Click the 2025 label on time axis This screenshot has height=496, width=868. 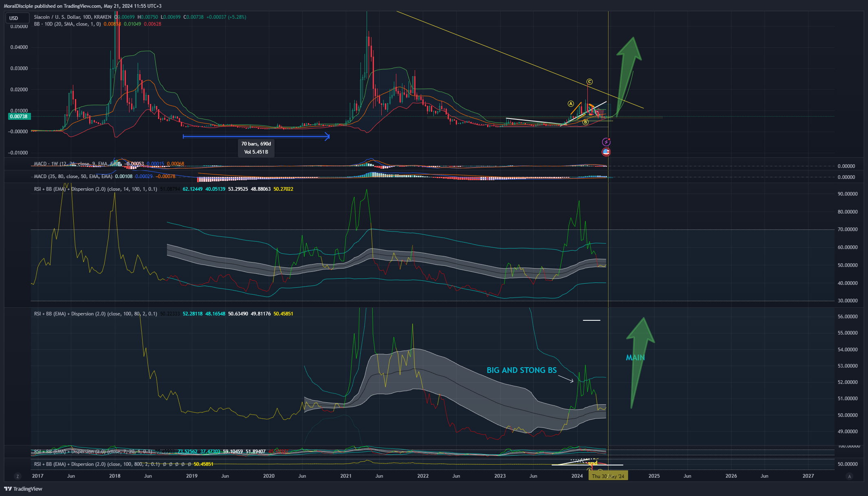(654, 476)
